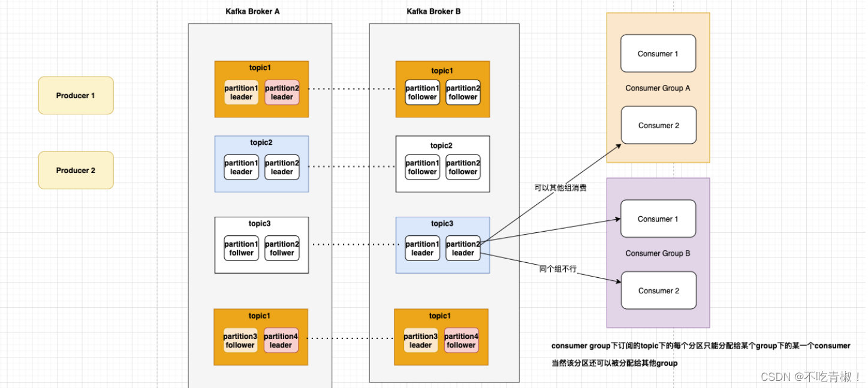Select partition4 leader in Broker A
Screen dimensions: 868x388
click(281, 340)
